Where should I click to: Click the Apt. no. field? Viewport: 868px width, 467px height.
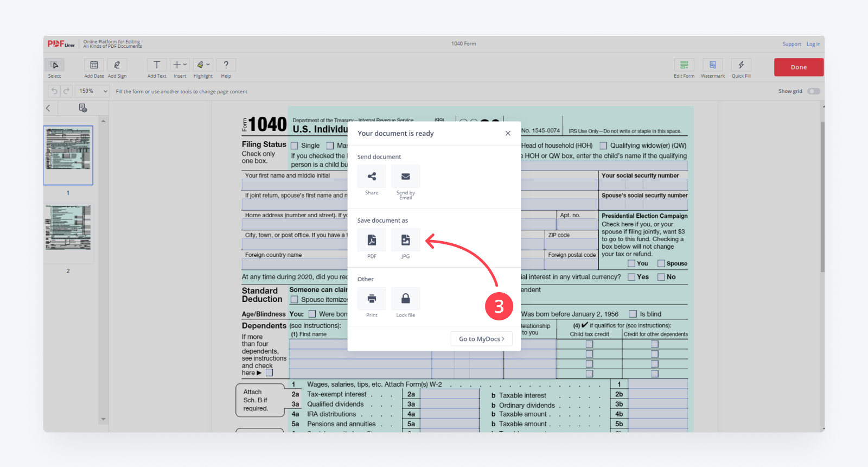(578, 224)
